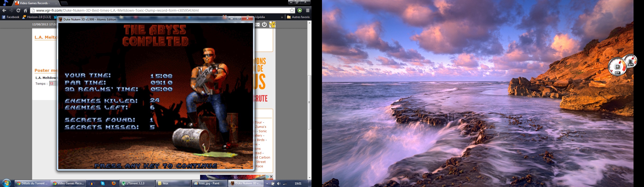Reload the current page
644x187 pixels.
point(18,10)
